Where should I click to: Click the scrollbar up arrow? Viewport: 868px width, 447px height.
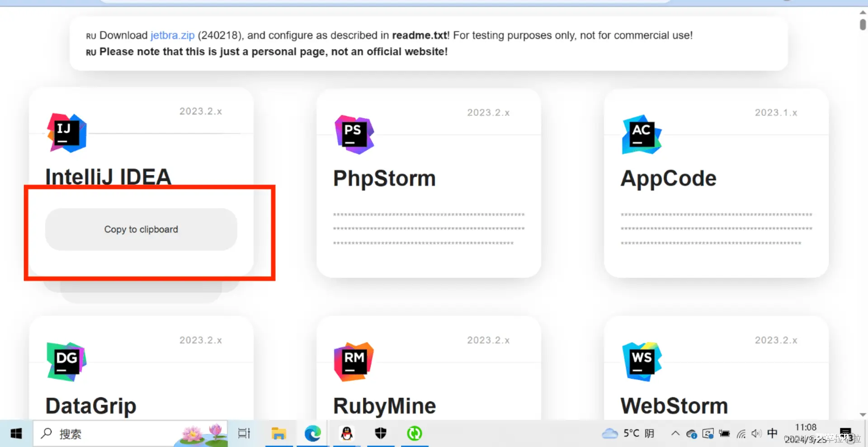coord(863,12)
